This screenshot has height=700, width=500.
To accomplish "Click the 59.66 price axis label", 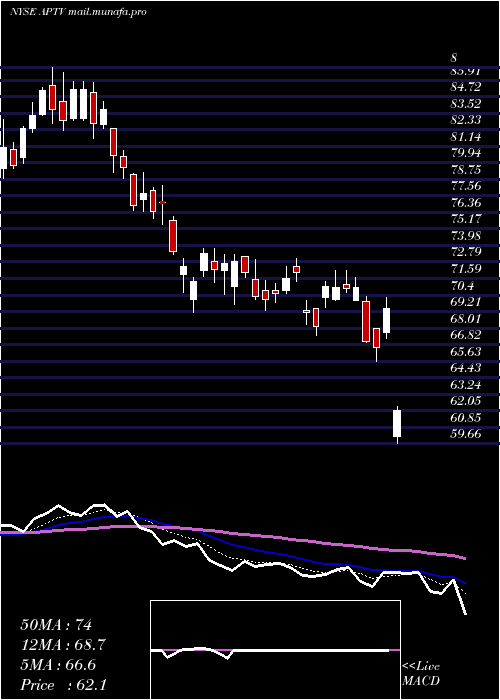I will (466, 434).
